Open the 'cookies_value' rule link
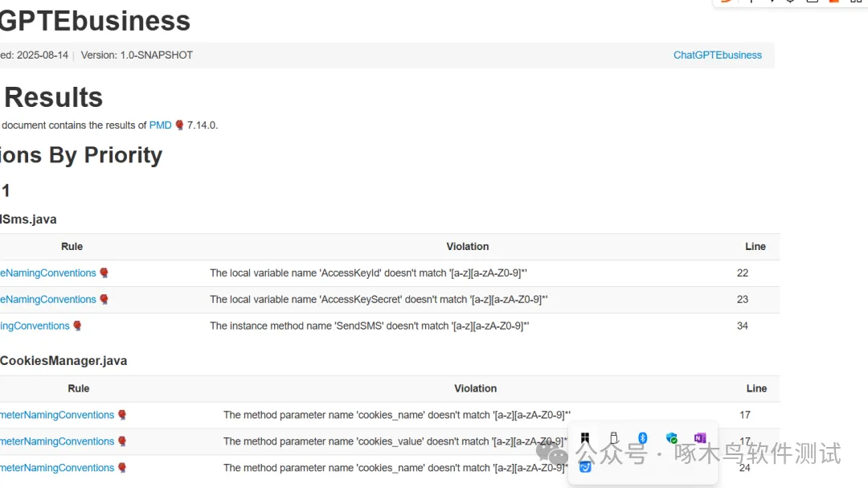 click(57, 441)
